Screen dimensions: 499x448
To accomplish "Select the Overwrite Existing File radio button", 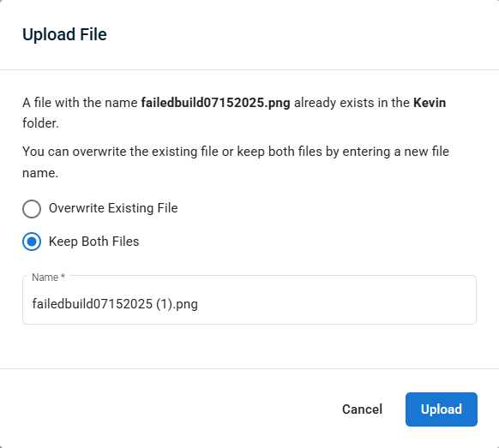I will pyautogui.click(x=32, y=209).
